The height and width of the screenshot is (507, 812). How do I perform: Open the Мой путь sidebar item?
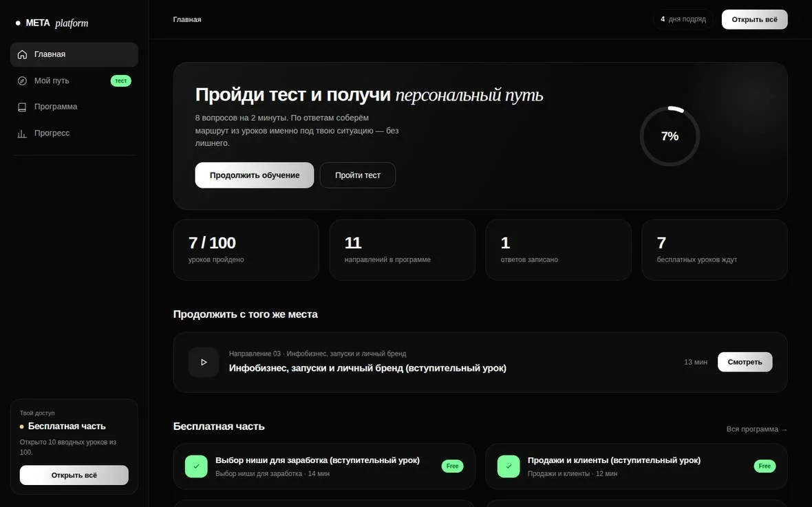[74, 80]
